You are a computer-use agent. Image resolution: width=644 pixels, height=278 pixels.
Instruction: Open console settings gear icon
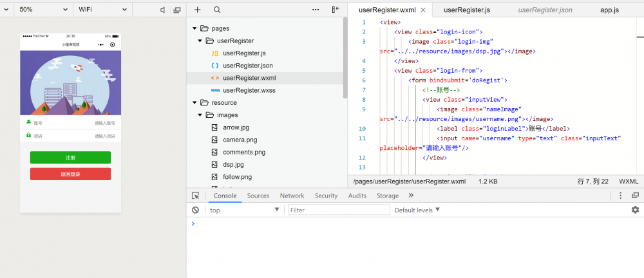click(x=635, y=210)
